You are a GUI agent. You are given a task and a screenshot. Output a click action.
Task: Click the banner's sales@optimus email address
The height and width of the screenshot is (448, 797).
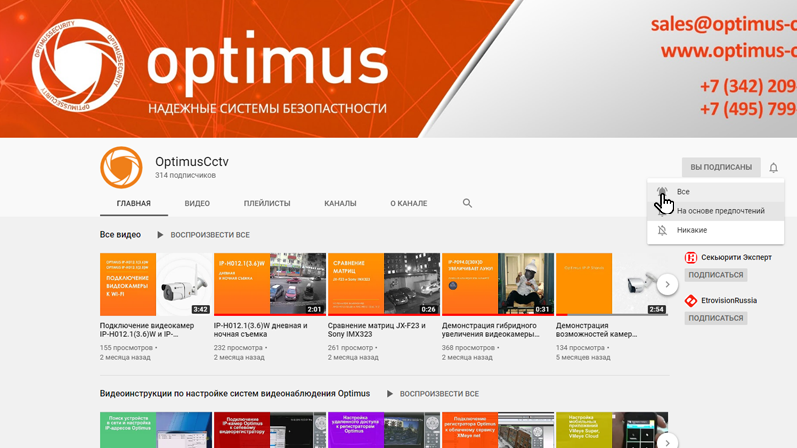pos(724,24)
